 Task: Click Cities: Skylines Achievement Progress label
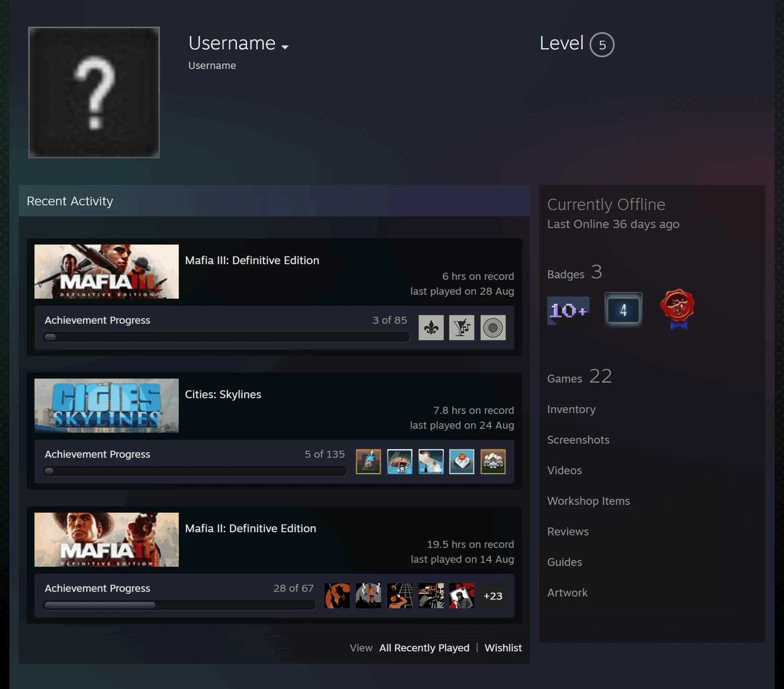97,454
